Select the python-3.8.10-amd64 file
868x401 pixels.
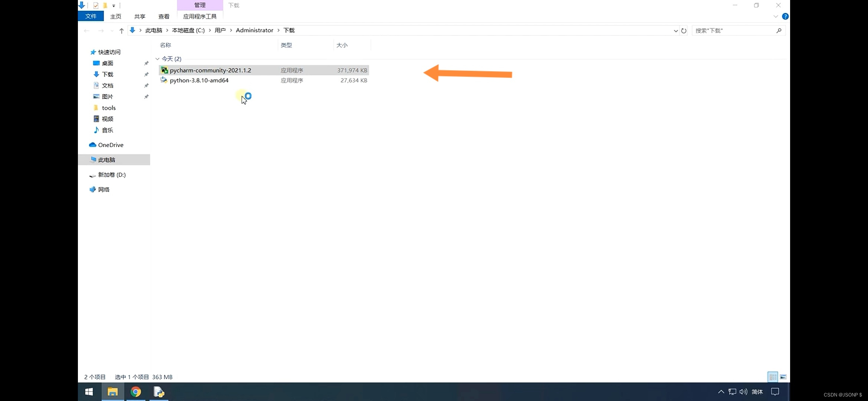pyautogui.click(x=199, y=80)
